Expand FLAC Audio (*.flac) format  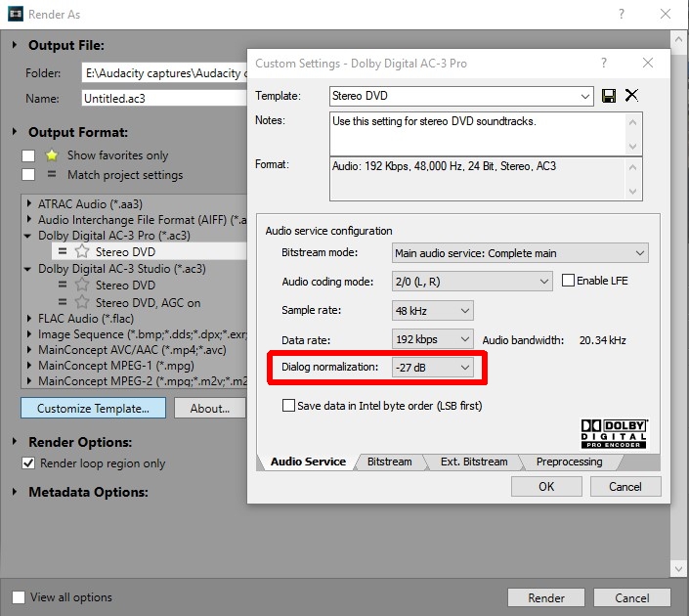[29, 318]
